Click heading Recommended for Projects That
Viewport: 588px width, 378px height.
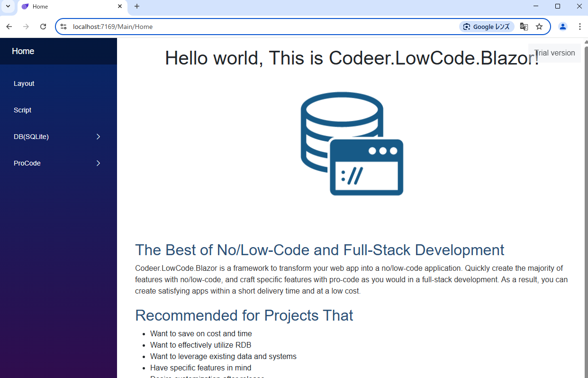point(244,315)
